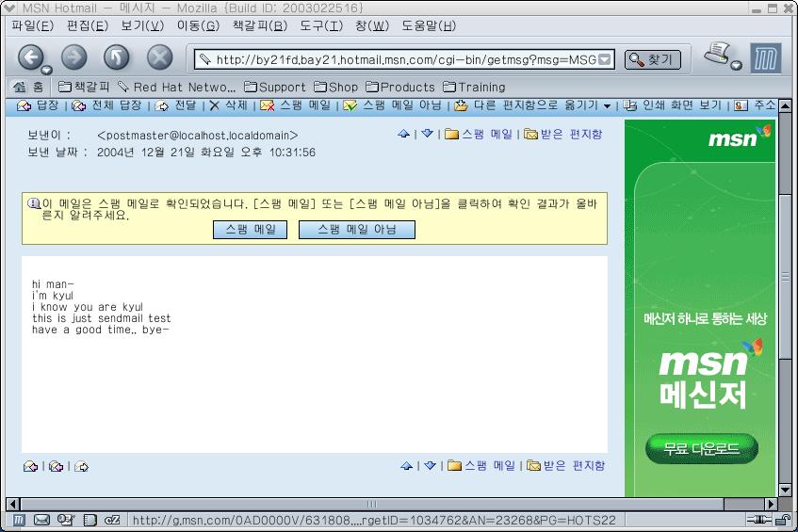Go to next message with bottom down arrow
798x532 pixels.
pos(430,465)
